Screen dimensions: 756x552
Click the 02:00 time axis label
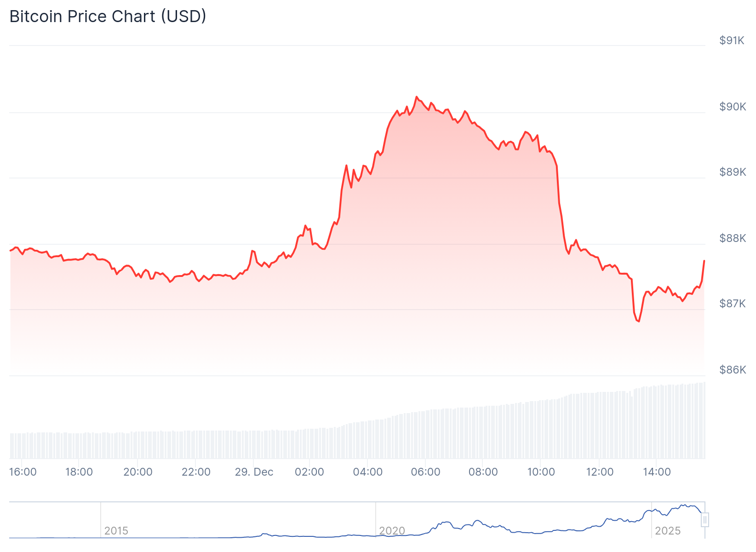[x=309, y=472]
